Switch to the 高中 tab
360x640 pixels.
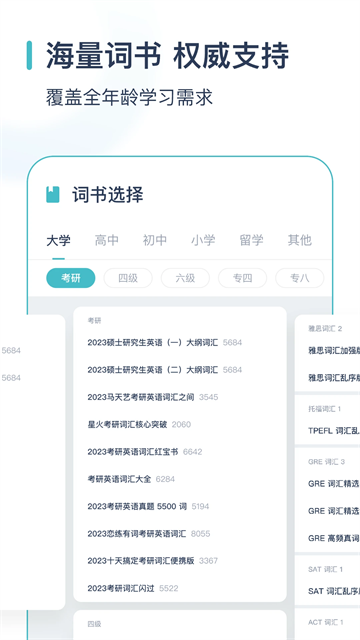[x=107, y=240]
